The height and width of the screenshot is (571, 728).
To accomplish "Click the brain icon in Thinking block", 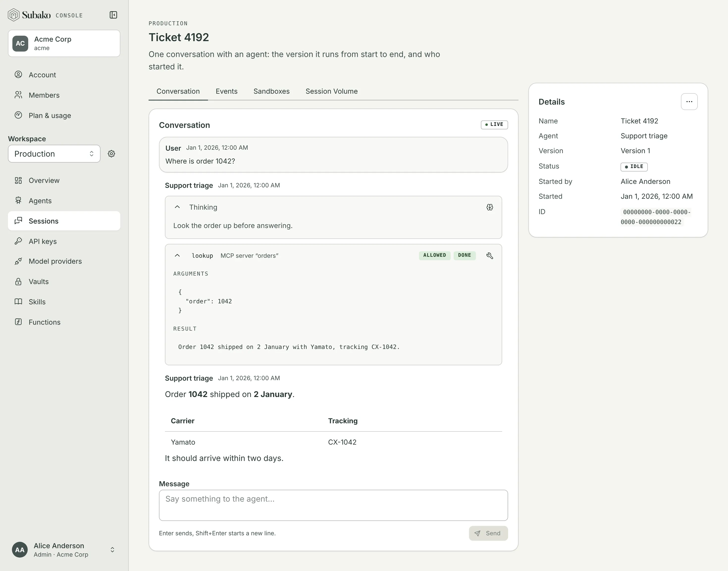I will pyautogui.click(x=490, y=207).
